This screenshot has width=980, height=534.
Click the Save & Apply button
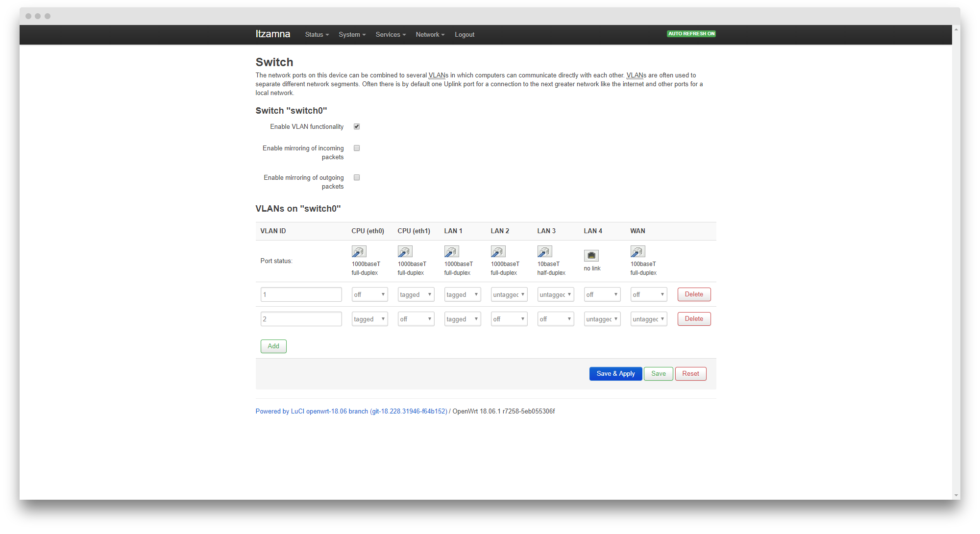tap(615, 373)
